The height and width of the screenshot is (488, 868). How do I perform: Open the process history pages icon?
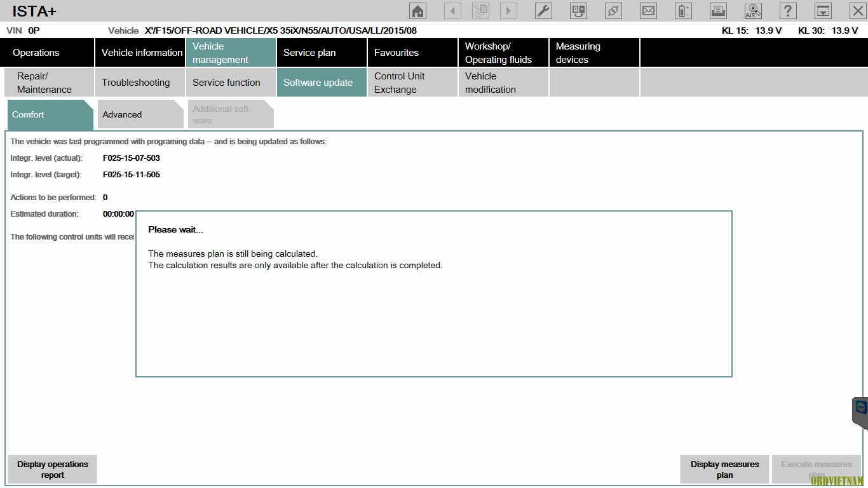[480, 11]
